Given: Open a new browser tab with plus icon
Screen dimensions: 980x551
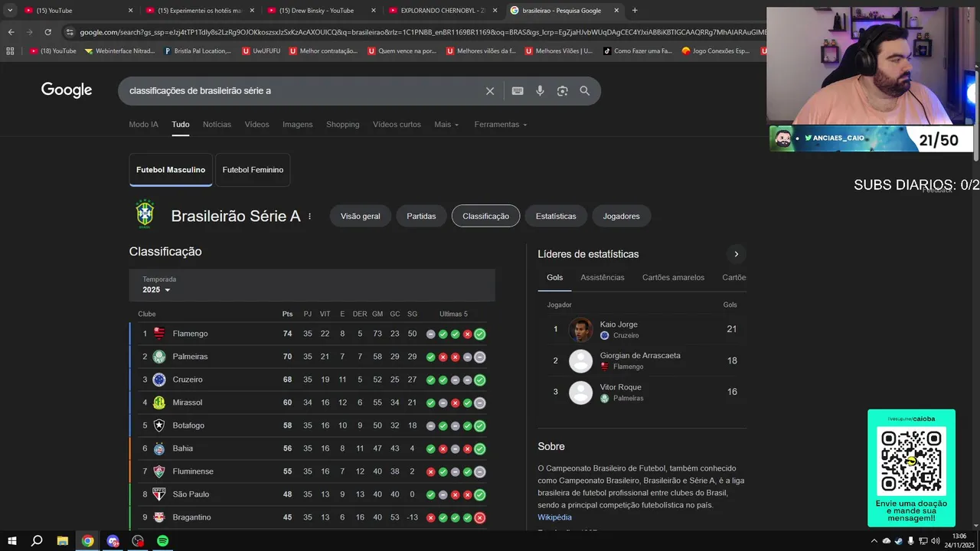Looking at the screenshot, I should tap(635, 11).
